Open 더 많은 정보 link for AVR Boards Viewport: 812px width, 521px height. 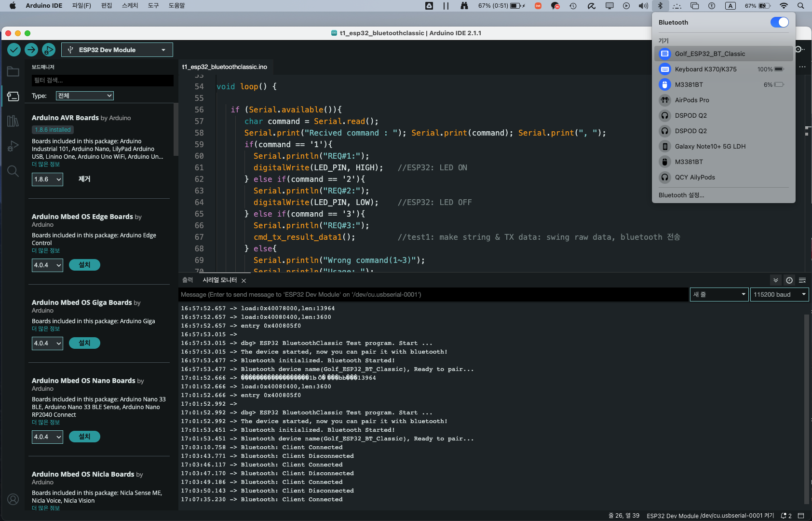click(46, 165)
